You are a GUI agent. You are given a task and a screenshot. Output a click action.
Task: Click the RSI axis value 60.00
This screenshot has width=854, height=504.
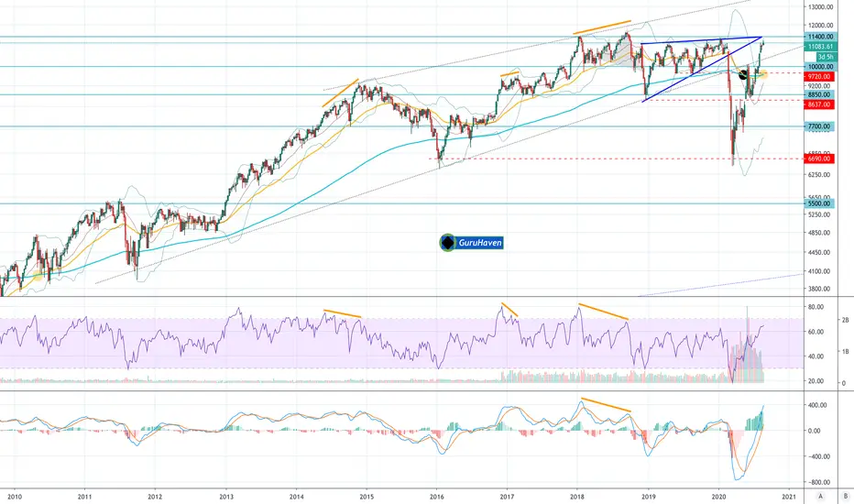816,332
